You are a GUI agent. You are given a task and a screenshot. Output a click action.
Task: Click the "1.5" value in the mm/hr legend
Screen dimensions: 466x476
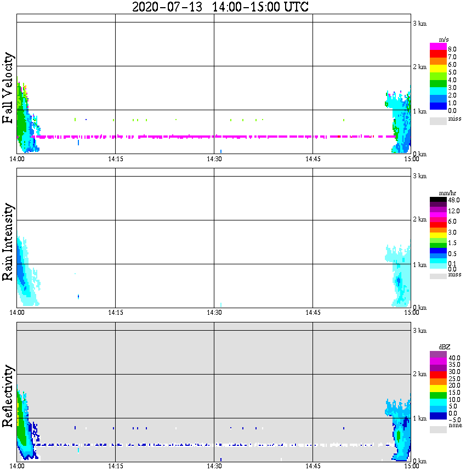coord(452,243)
